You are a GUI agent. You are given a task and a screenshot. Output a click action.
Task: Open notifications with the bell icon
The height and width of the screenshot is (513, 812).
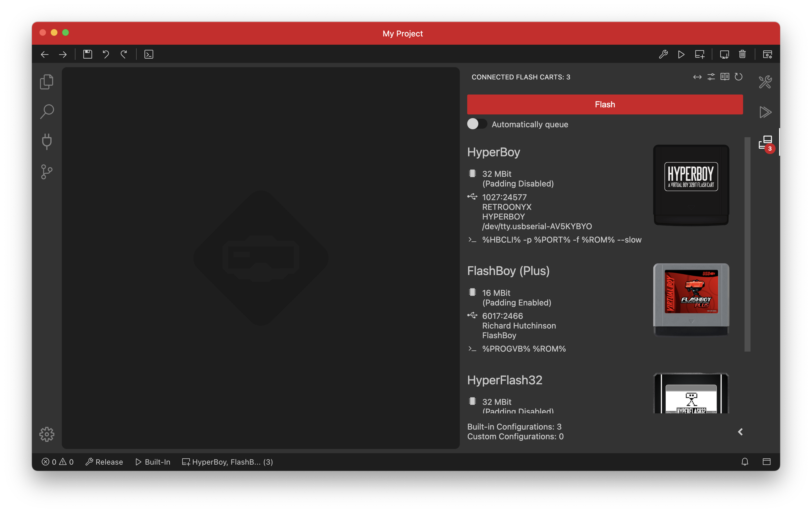(x=745, y=462)
